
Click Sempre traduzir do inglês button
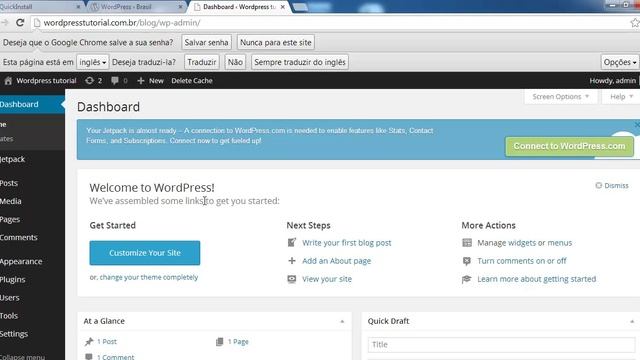click(x=300, y=62)
